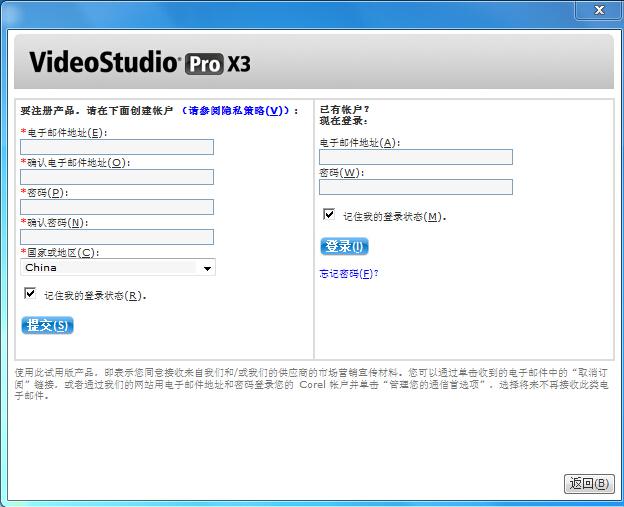624x507 pixels.
Task: Click the login password field (W)
Action: click(416, 187)
